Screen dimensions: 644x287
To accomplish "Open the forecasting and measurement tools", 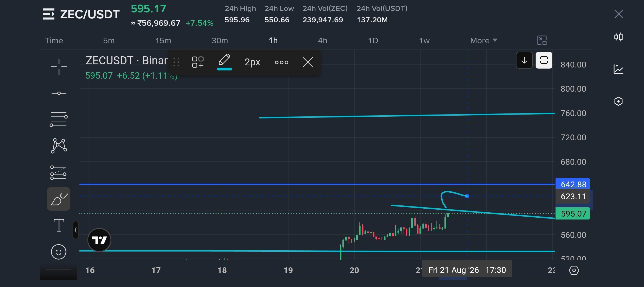I will point(58,173).
